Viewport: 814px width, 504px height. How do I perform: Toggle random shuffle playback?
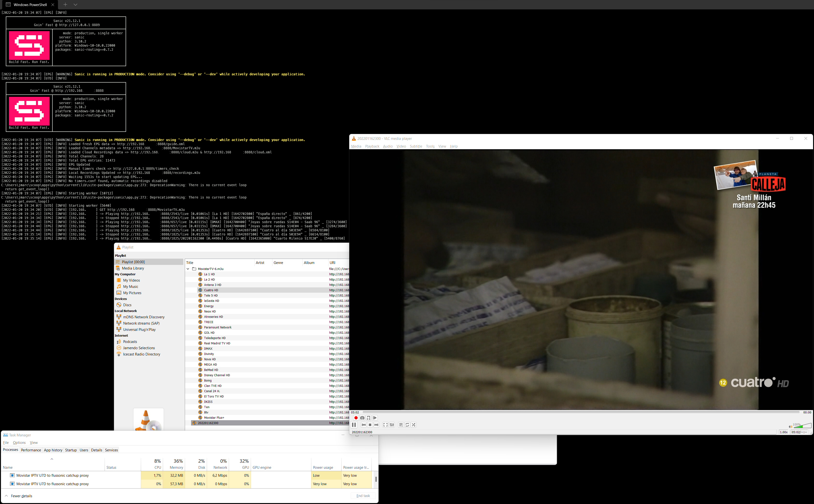click(x=414, y=425)
